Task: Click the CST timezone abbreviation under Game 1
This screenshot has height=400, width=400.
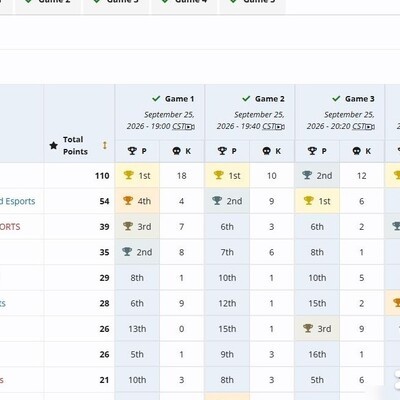Action: pos(179,126)
